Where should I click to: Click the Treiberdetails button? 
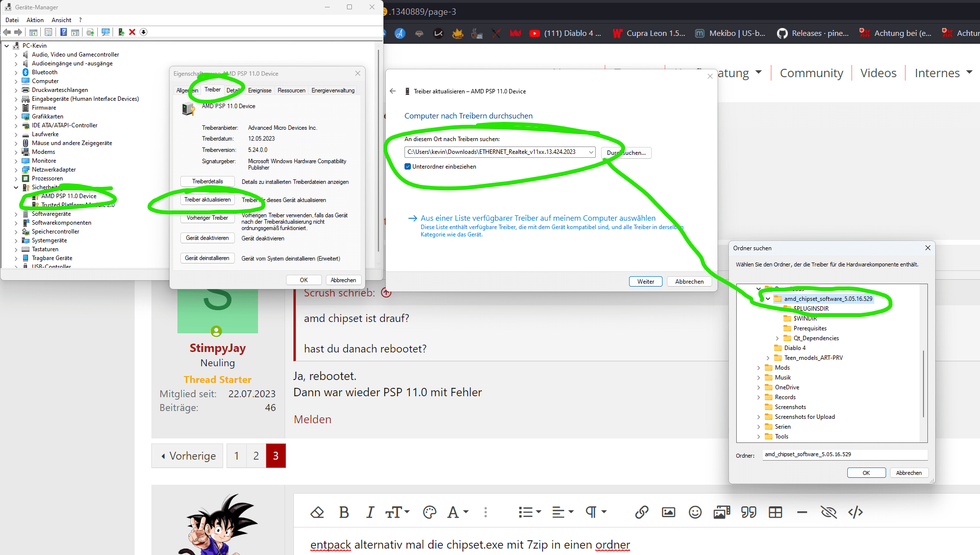tap(207, 181)
